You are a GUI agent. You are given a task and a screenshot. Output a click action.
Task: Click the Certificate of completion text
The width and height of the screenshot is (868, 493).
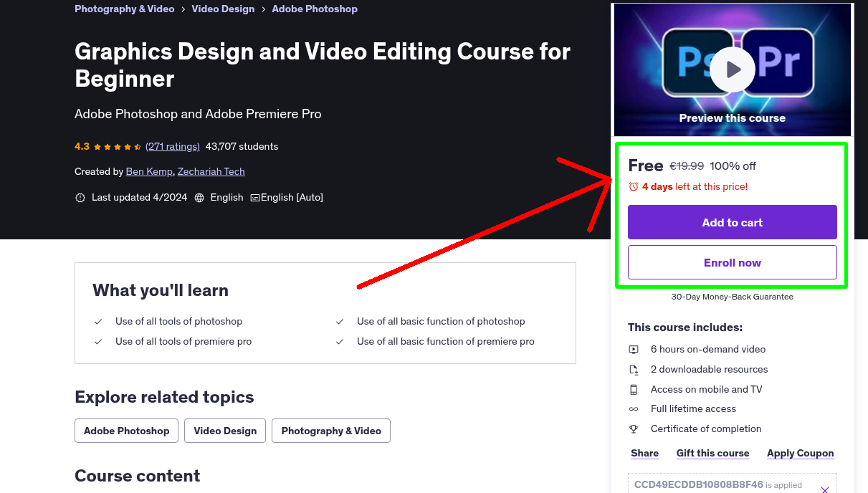coord(706,429)
